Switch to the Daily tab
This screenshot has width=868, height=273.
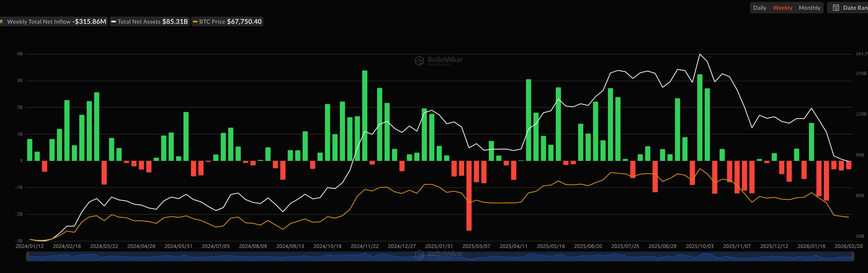coord(760,7)
